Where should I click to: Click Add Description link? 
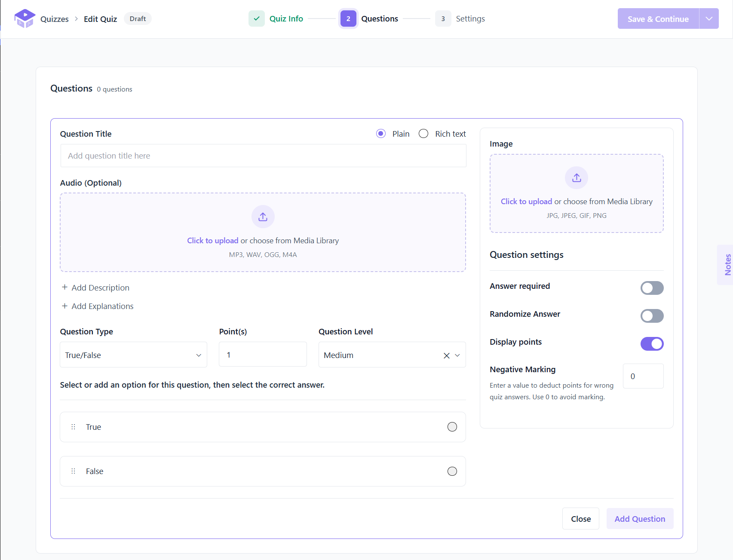(x=100, y=288)
